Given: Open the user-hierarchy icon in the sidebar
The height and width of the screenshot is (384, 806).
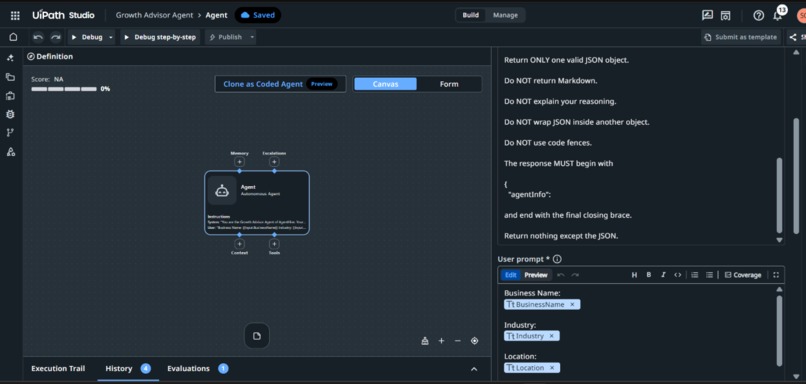Looking at the screenshot, I should pos(10,152).
